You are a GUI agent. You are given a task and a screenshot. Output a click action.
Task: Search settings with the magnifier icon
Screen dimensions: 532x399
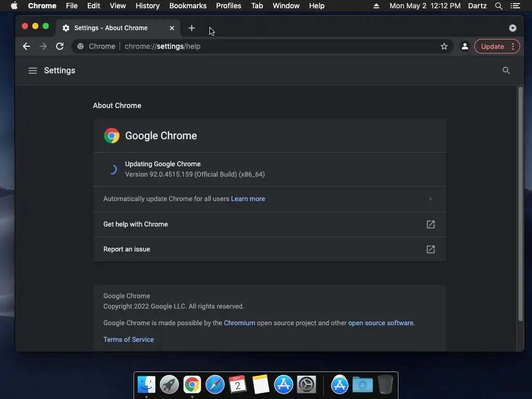pyautogui.click(x=506, y=71)
